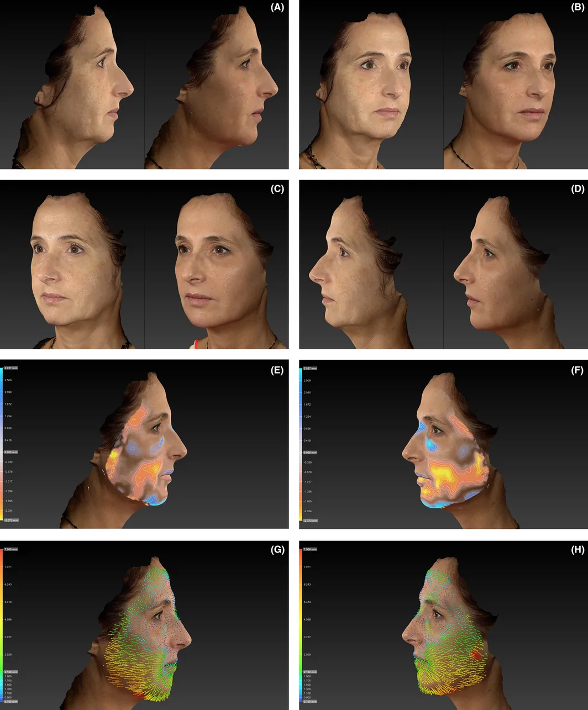
Task: Click the 2.929 scale value in panel G
Action: 8,655
